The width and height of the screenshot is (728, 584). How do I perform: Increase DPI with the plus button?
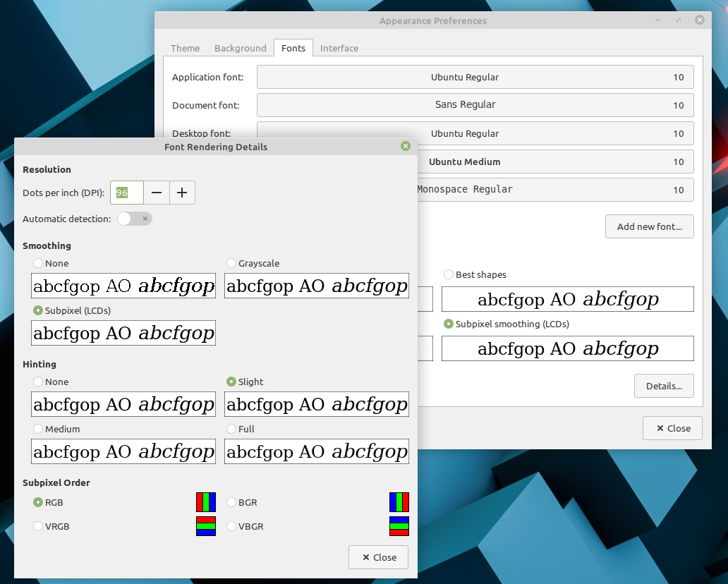pyautogui.click(x=182, y=193)
